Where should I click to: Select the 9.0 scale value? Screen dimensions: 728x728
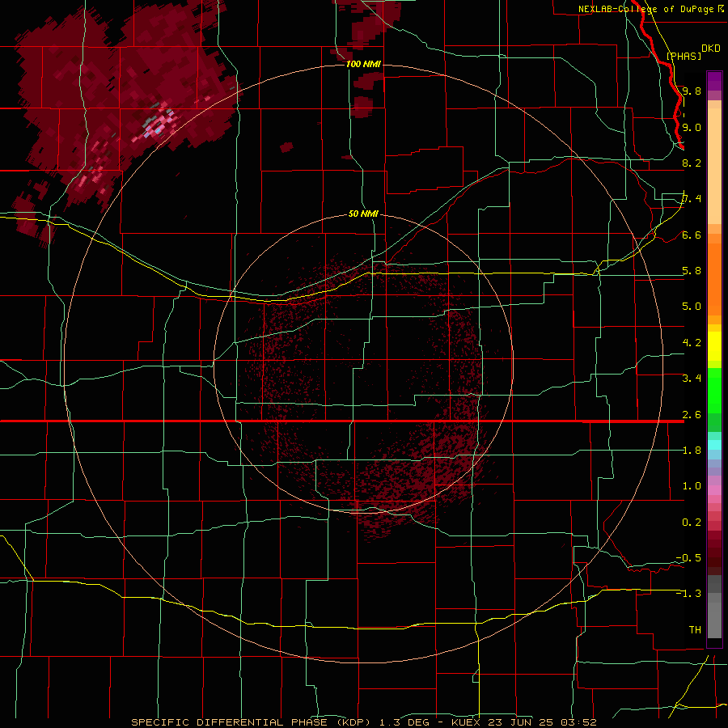coord(692,127)
